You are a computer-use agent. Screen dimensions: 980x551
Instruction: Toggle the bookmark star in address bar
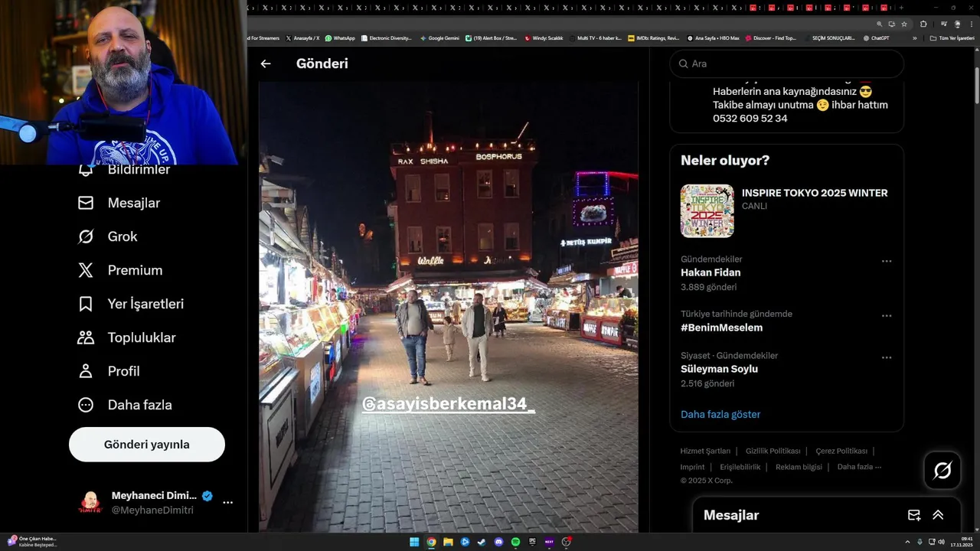[904, 24]
